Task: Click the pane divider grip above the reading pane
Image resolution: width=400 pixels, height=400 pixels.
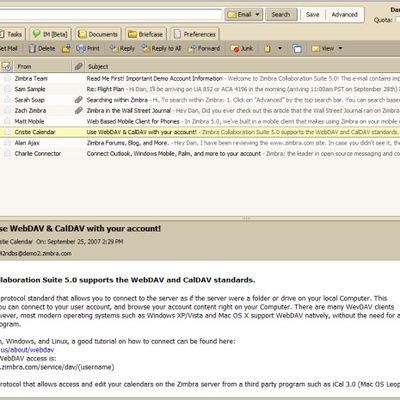Action: click(x=246, y=219)
